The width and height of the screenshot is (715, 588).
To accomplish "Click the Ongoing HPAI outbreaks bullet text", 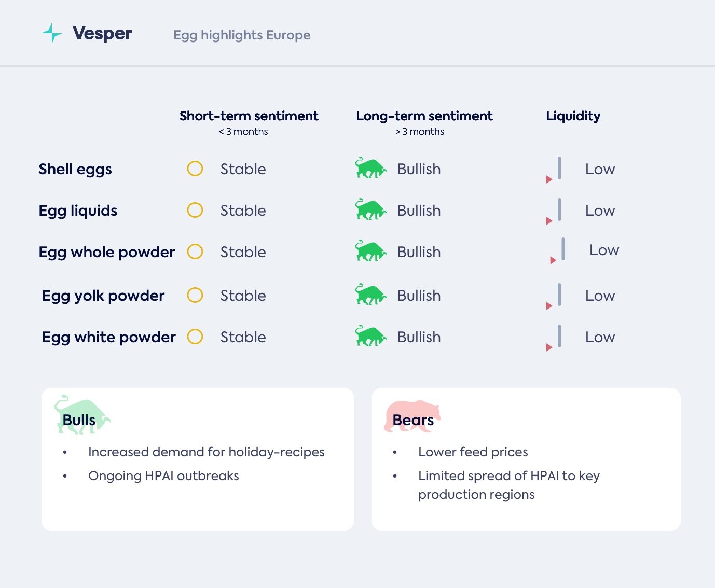I will (163, 476).
